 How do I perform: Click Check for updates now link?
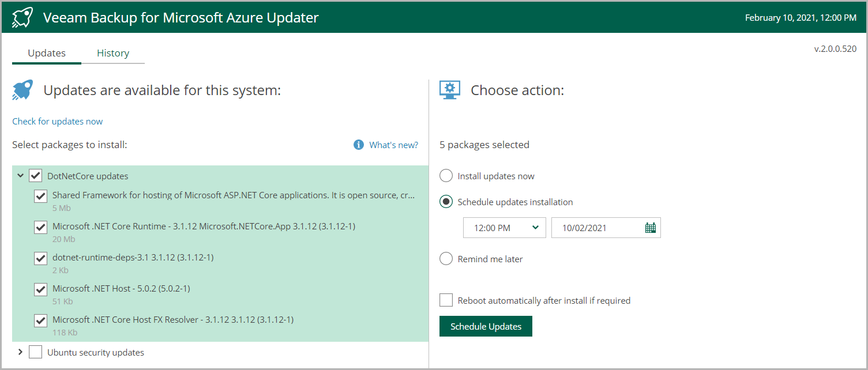click(58, 121)
